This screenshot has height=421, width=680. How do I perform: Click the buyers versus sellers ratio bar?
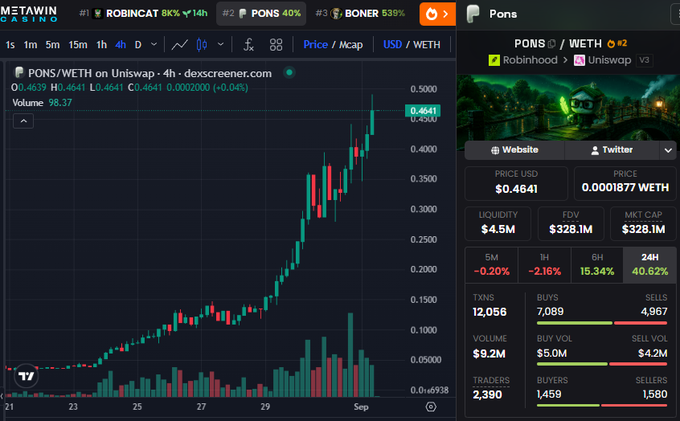(x=602, y=405)
